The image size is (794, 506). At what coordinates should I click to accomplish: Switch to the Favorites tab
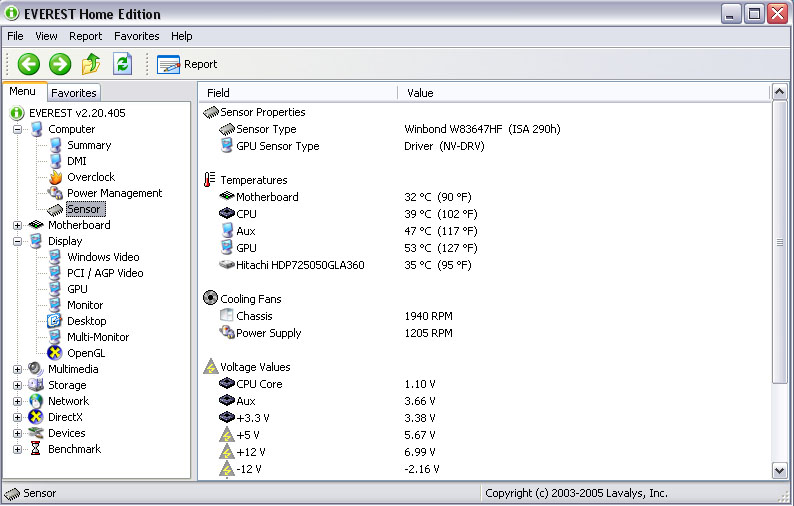(x=74, y=93)
